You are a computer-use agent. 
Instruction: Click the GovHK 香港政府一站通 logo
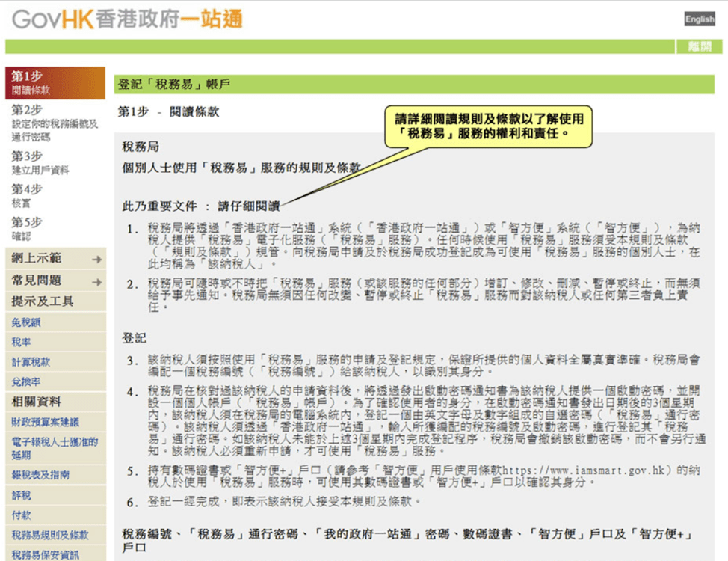[x=127, y=19]
